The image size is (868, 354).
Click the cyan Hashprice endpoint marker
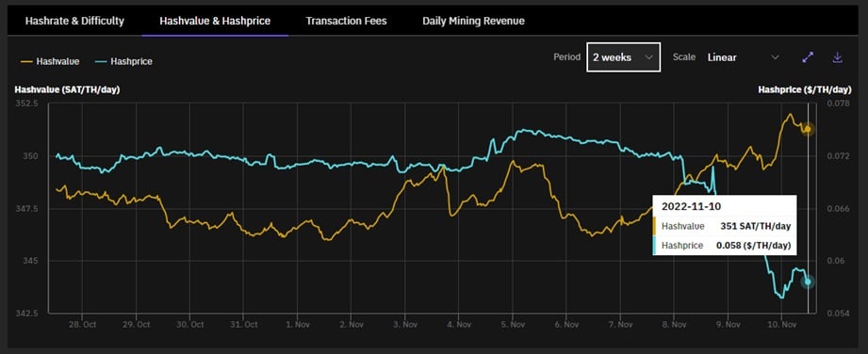(x=808, y=282)
